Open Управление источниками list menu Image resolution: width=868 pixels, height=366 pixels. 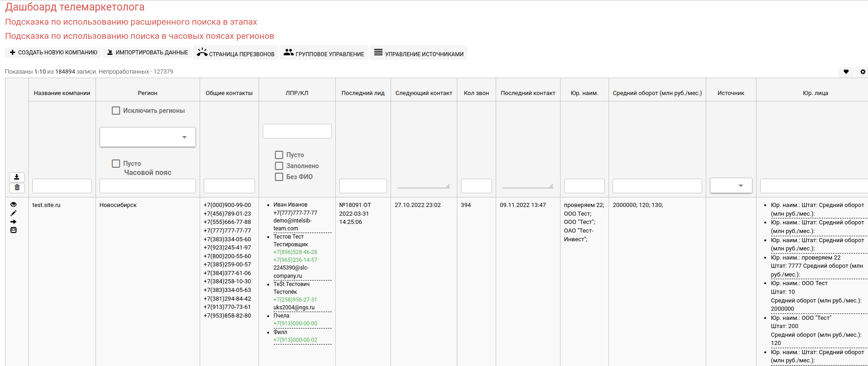coord(418,53)
